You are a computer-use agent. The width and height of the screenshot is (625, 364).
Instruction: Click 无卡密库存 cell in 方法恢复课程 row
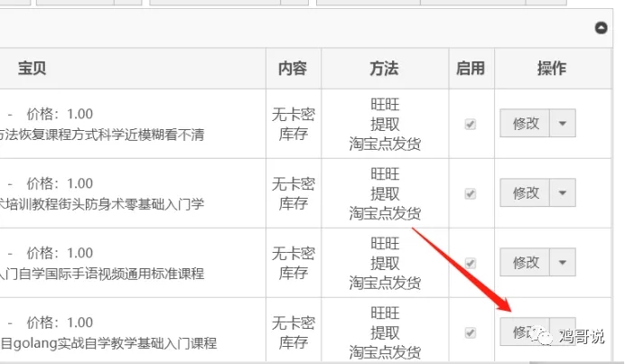point(294,124)
